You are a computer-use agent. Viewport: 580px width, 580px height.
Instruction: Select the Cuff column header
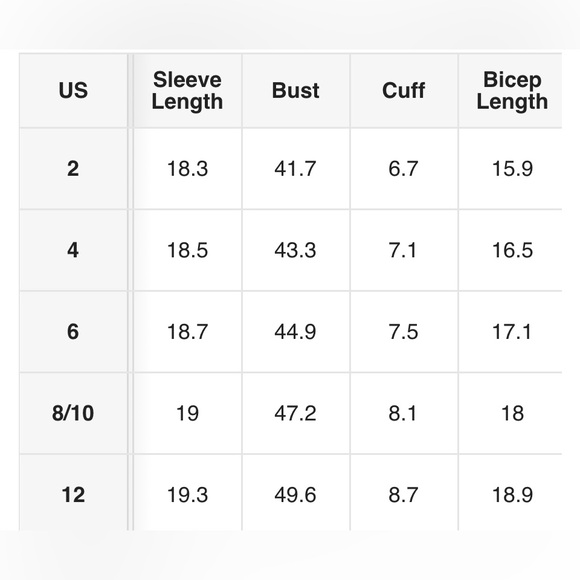[x=404, y=90]
